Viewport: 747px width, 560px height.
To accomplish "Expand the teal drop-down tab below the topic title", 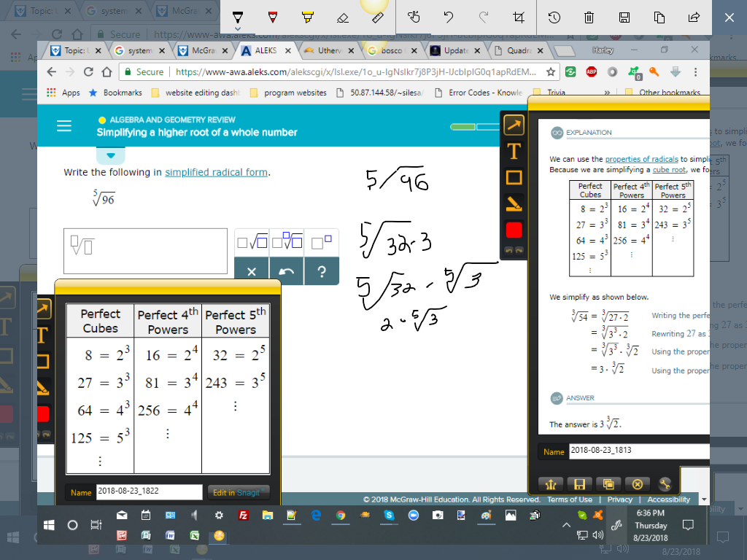I will 110,155.
